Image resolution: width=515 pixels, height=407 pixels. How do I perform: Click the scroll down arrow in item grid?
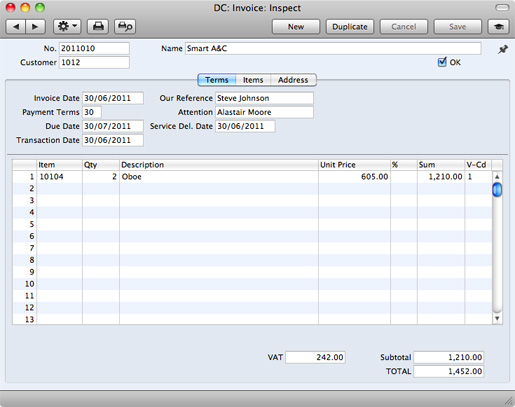[497, 319]
